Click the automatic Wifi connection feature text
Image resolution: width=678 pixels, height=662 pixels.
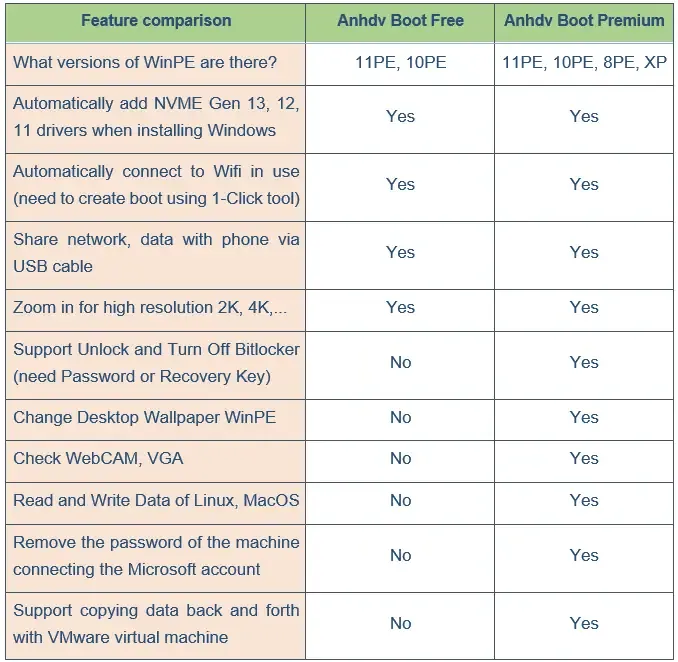click(x=156, y=185)
